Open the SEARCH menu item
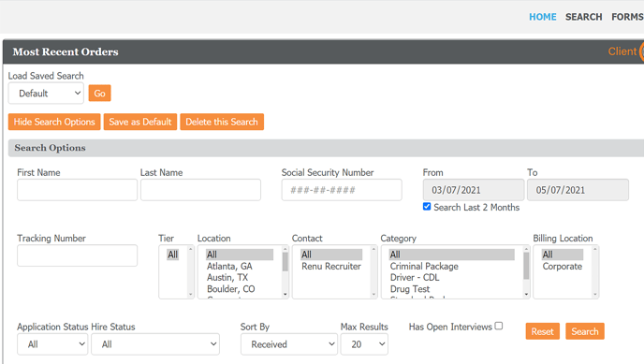Viewport: 644px width, 364px height. pos(584,17)
